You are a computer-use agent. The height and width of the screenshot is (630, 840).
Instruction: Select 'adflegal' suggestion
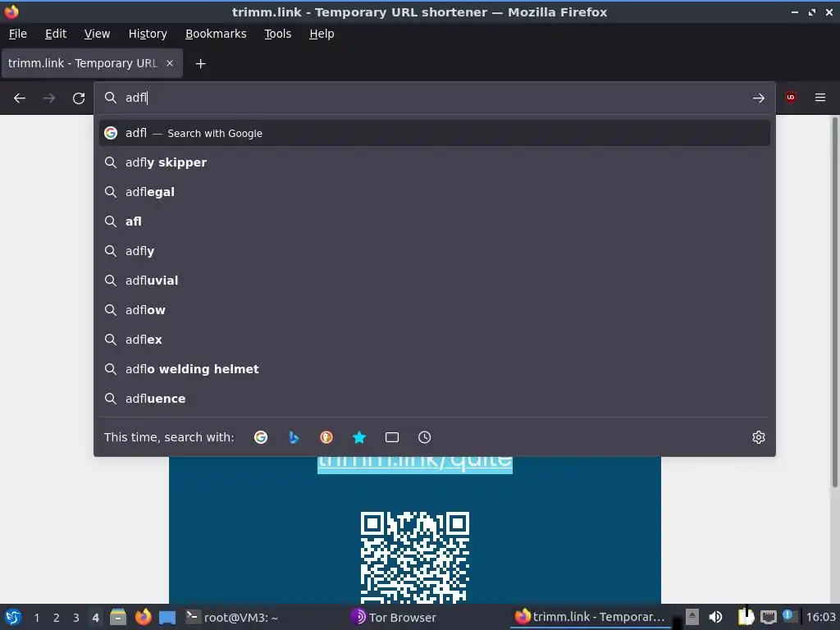(435, 192)
